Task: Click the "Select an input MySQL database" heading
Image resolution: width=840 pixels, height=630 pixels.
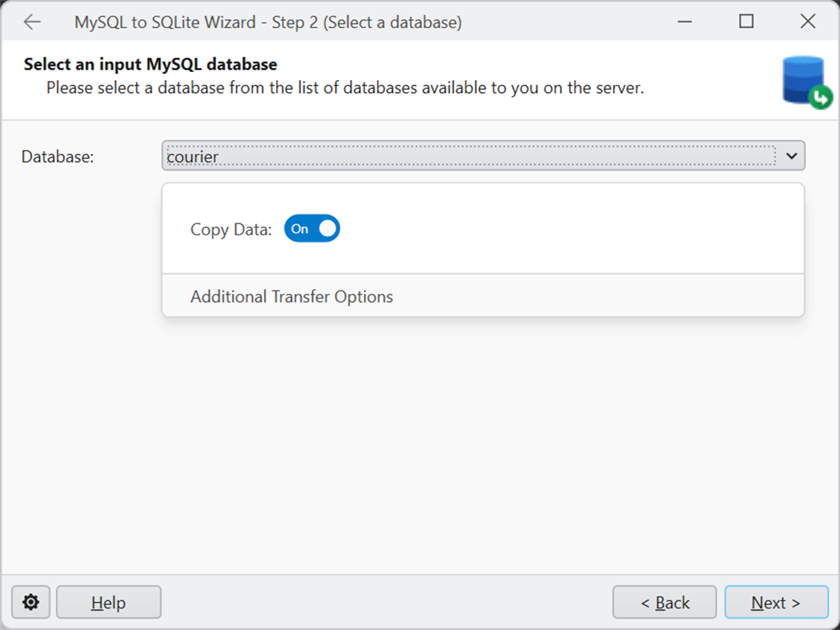Action: pyautogui.click(x=151, y=64)
